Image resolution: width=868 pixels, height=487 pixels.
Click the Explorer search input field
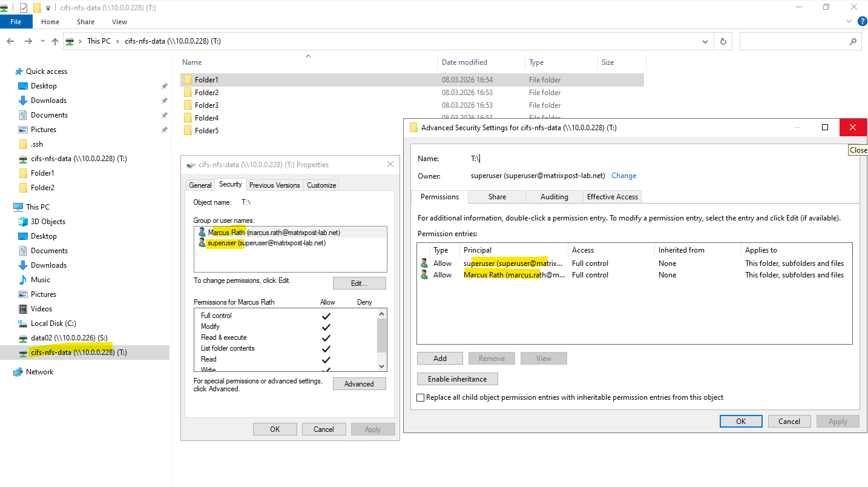793,41
